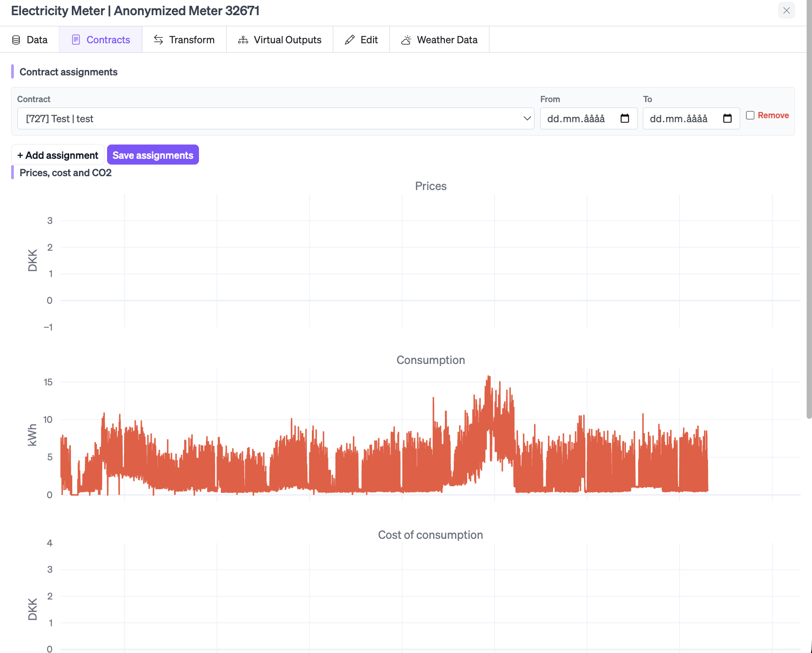The image size is (812, 653).
Task: Click the Transform tab arrows icon
Action: (158, 40)
